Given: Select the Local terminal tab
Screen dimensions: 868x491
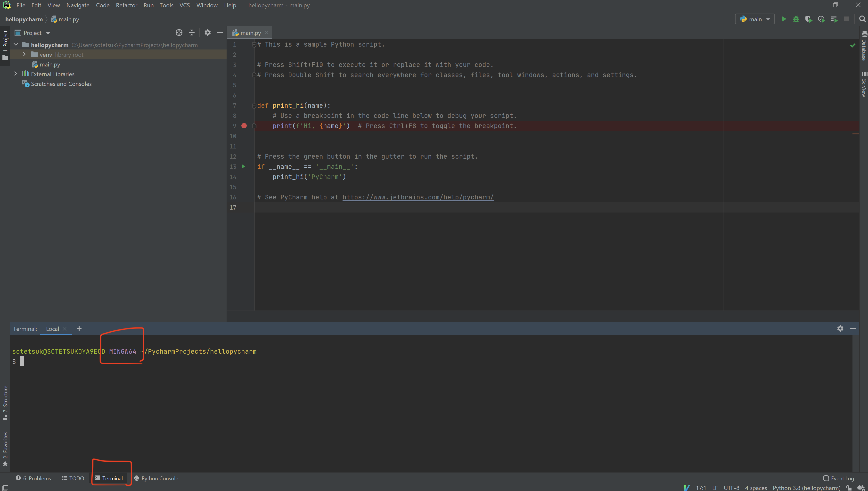Looking at the screenshot, I should point(52,329).
